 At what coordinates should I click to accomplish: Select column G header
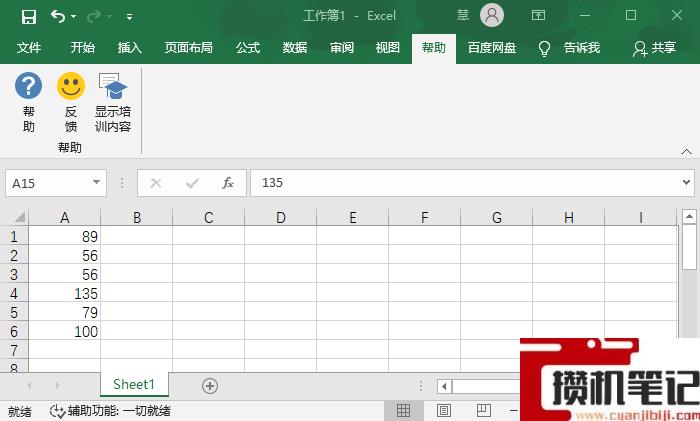coord(496,217)
